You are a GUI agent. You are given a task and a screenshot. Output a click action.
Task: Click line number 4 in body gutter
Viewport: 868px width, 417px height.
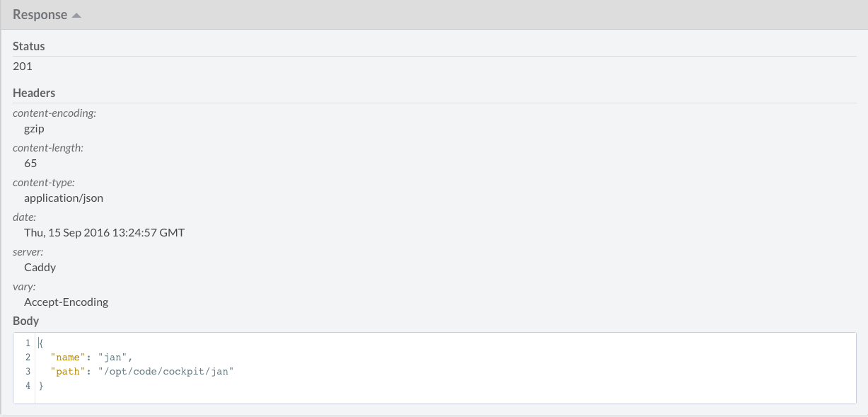coord(28,386)
